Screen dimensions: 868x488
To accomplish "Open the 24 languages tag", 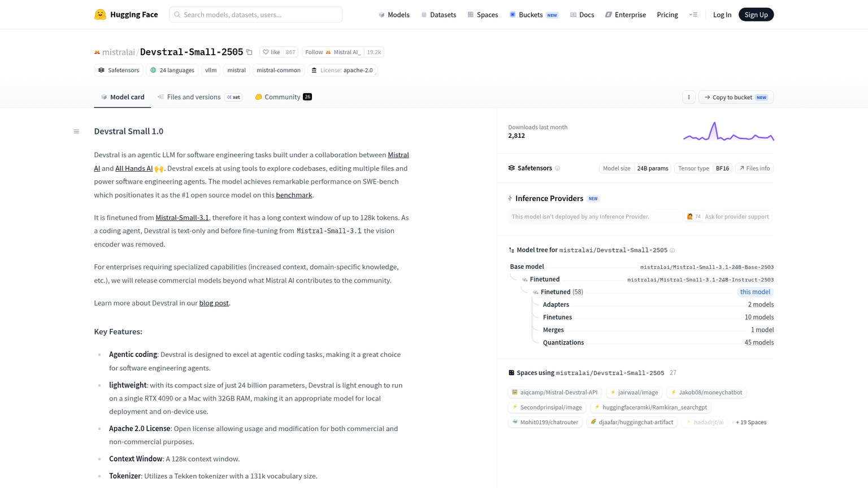I will point(172,70).
